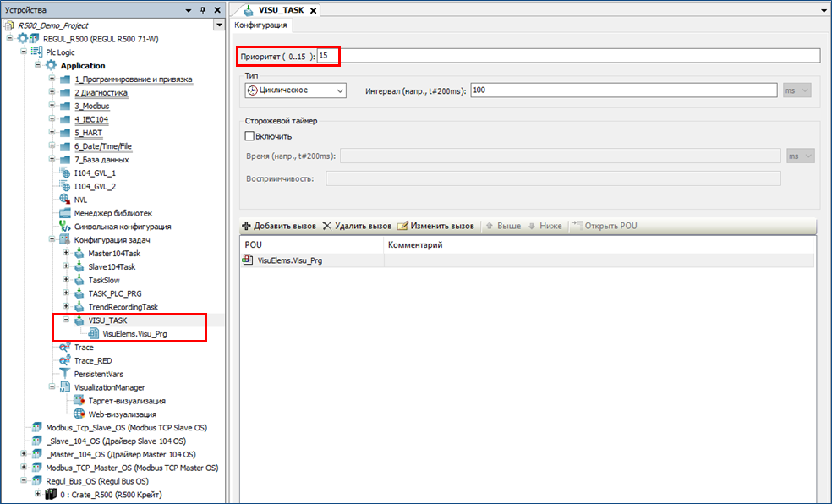This screenshot has height=504, width=832.
Task: Click the Приоритет input field
Action: coord(567,56)
